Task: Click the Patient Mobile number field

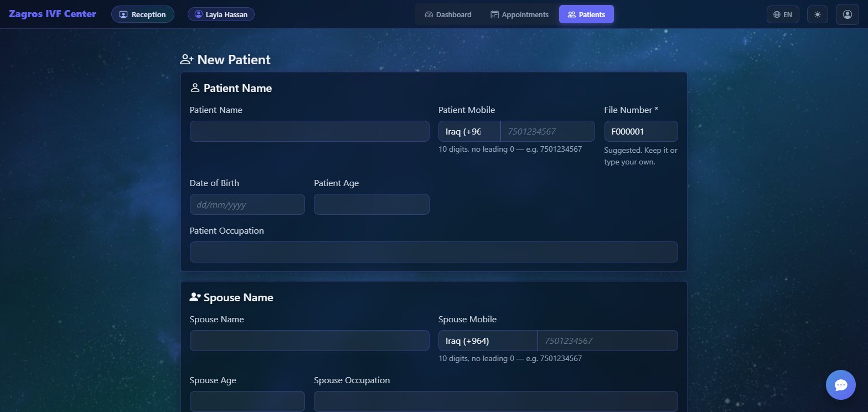Action: coord(548,131)
